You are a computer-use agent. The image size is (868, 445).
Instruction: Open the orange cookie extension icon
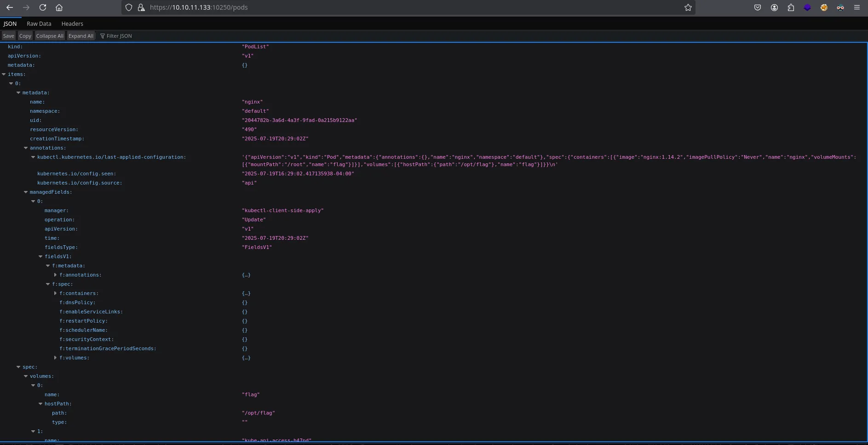tap(824, 7)
